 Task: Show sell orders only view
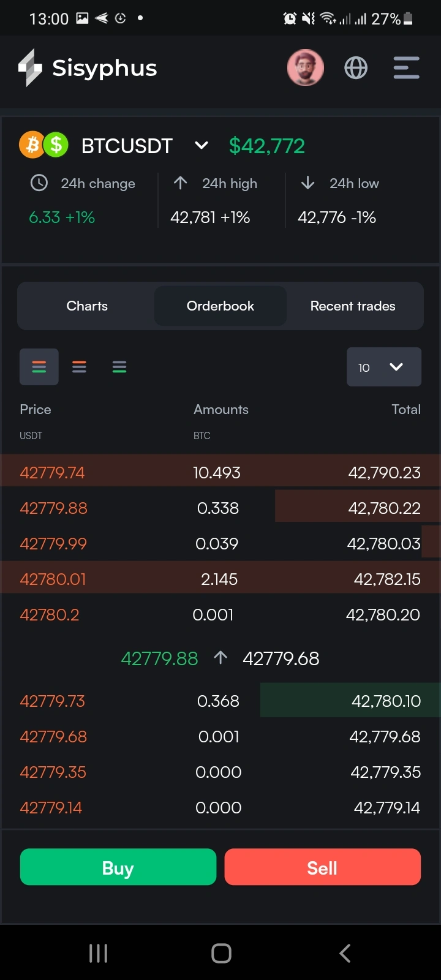point(79,367)
